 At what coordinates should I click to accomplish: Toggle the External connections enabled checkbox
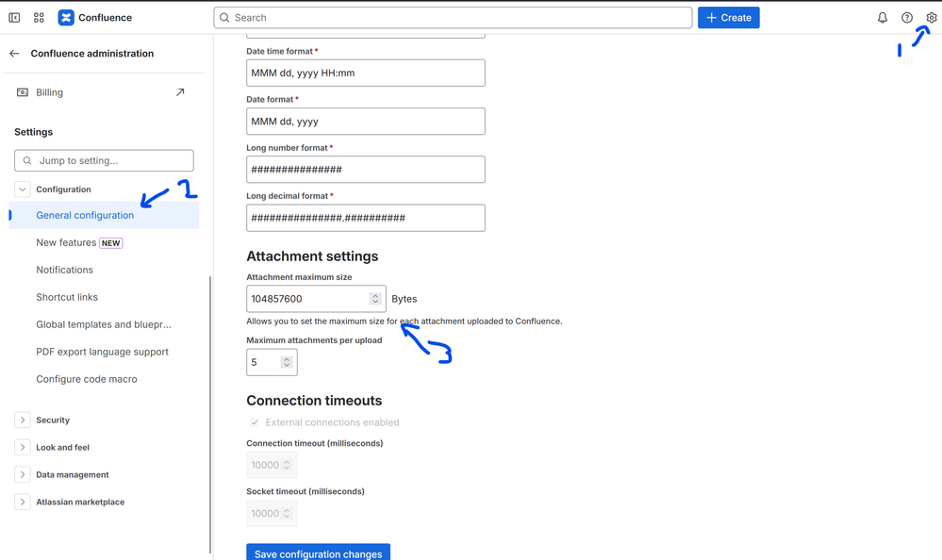(x=254, y=421)
